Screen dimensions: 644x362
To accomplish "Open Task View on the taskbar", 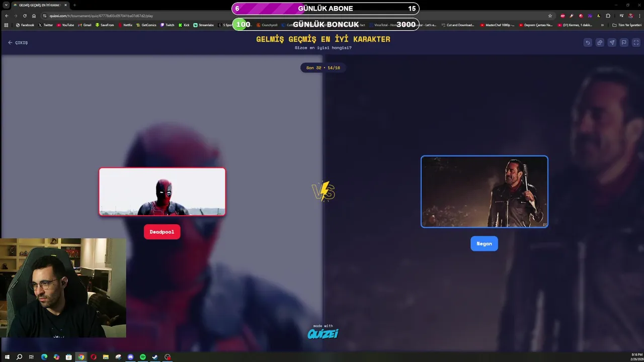I will coord(31,357).
